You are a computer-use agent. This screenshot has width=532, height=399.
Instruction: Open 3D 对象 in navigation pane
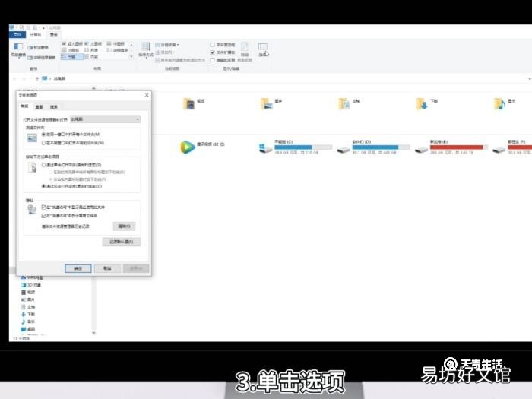tap(31, 285)
